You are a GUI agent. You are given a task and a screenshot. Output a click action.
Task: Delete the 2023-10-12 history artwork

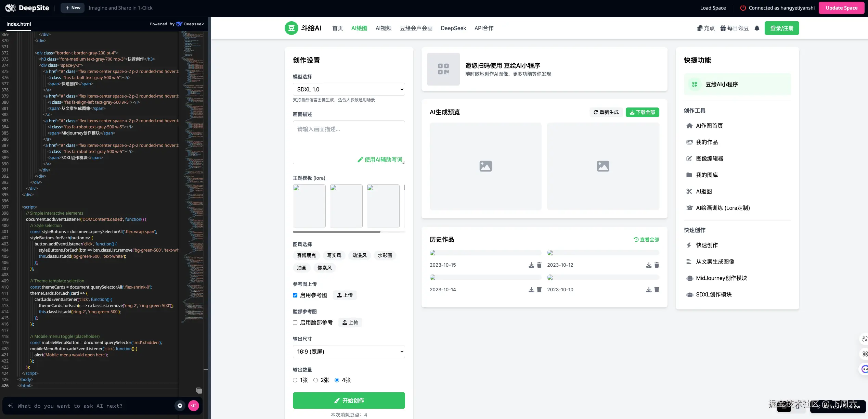click(x=657, y=265)
